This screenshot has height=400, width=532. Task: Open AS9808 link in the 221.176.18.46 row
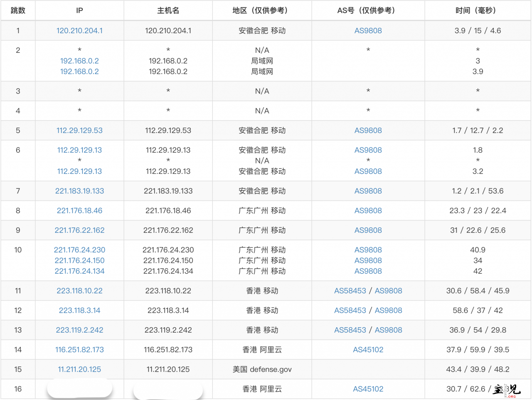(368, 211)
